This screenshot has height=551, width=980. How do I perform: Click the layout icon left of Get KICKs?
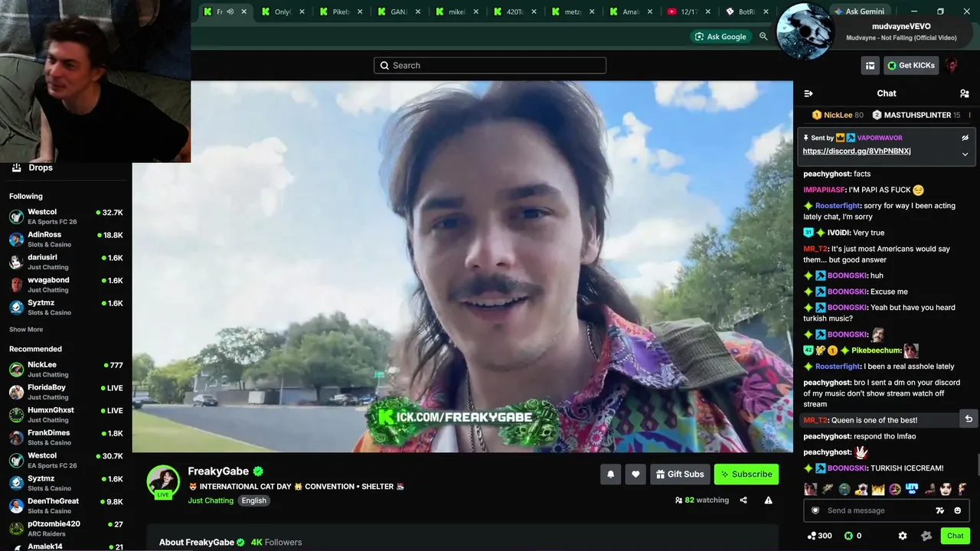[870, 66]
